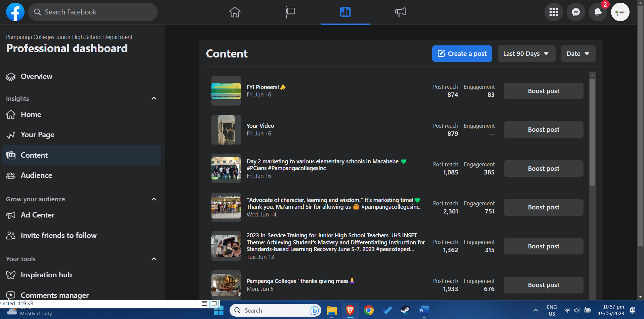644x319 pixels.
Task: Open the Your Video post thumbnail
Action: tap(226, 130)
